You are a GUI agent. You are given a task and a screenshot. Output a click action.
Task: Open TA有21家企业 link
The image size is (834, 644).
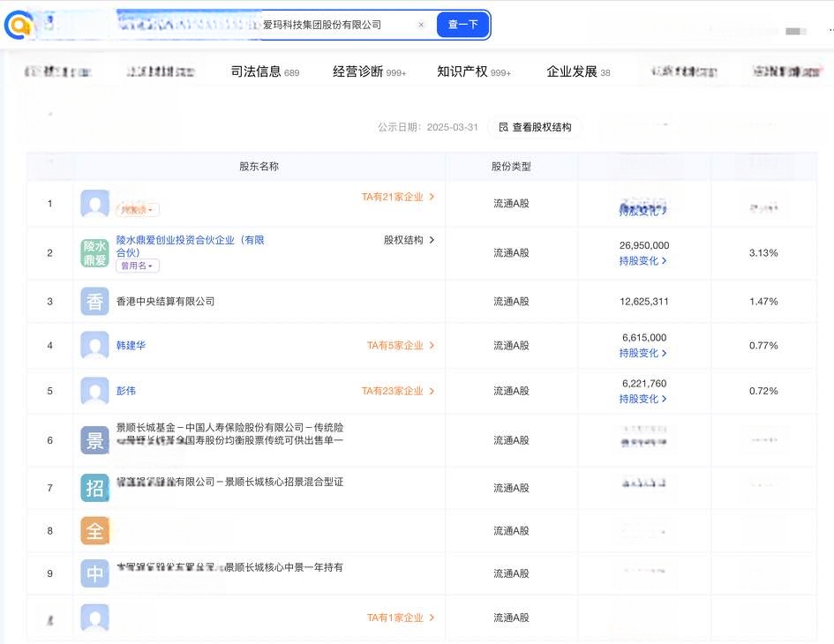(398, 197)
